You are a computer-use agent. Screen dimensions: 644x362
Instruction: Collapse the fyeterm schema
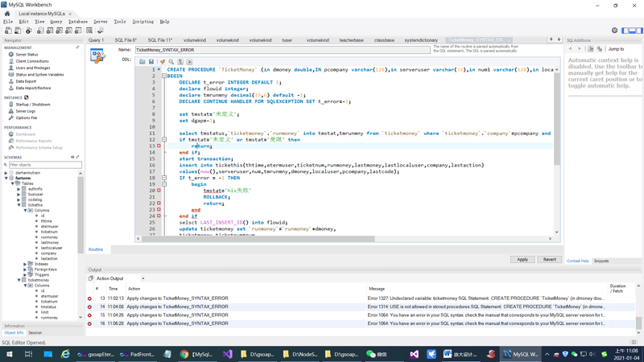[6, 178]
